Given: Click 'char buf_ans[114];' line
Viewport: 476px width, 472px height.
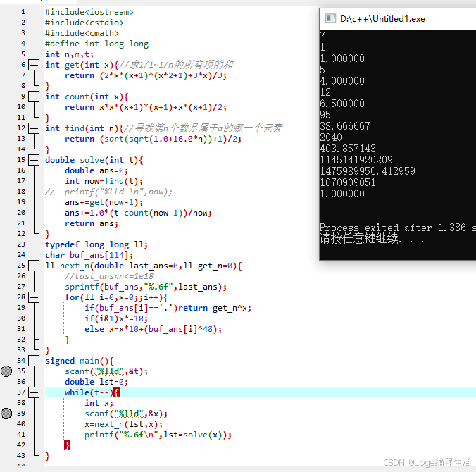Looking at the screenshot, I should coord(89,255).
